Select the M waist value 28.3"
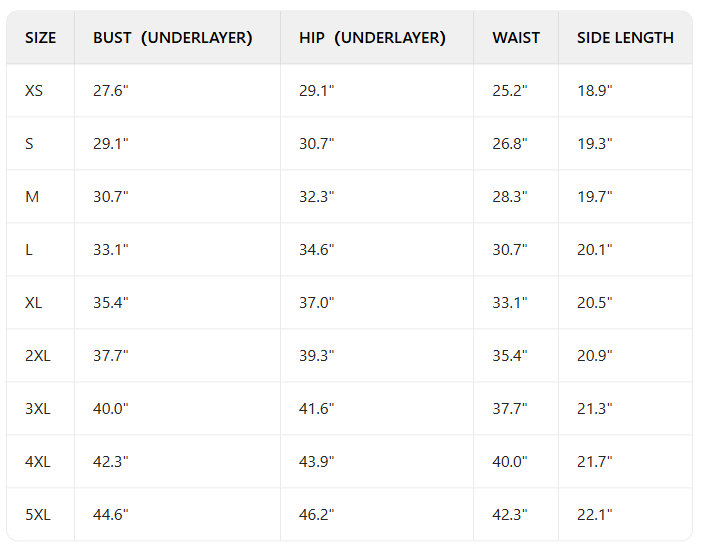 pos(510,197)
